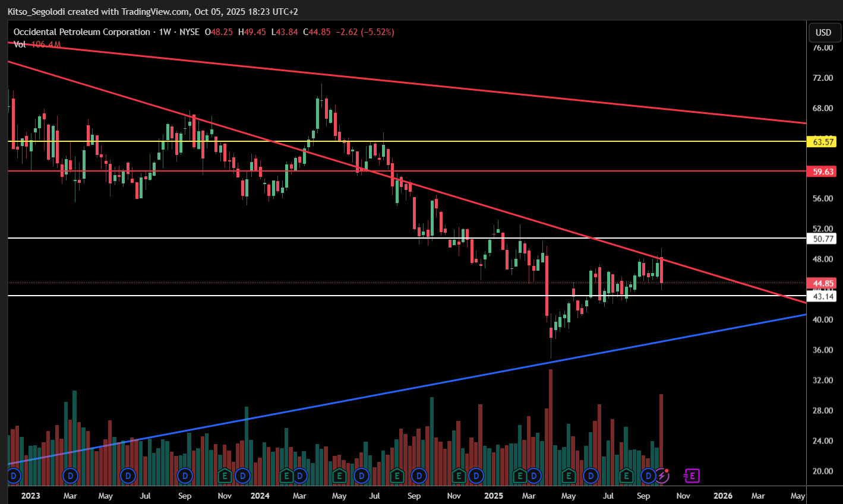Click the white 50.77 price label
This screenshot has width=843, height=504.
point(823,239)
